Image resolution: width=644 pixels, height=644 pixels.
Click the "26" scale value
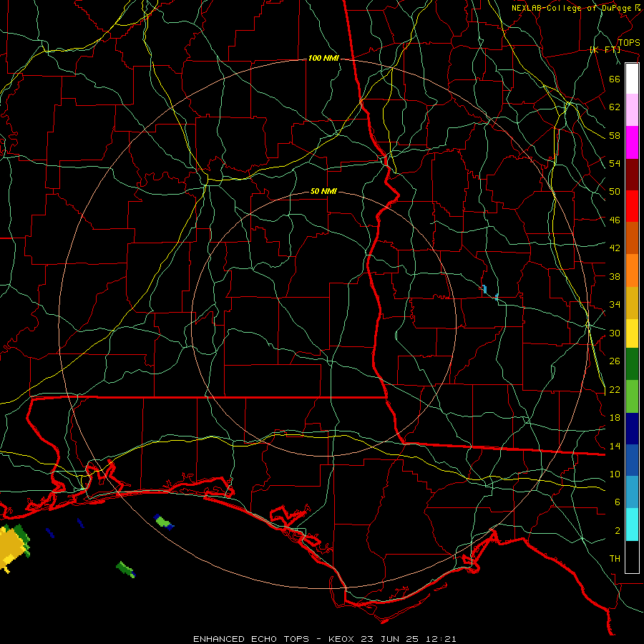pos(615,361)
